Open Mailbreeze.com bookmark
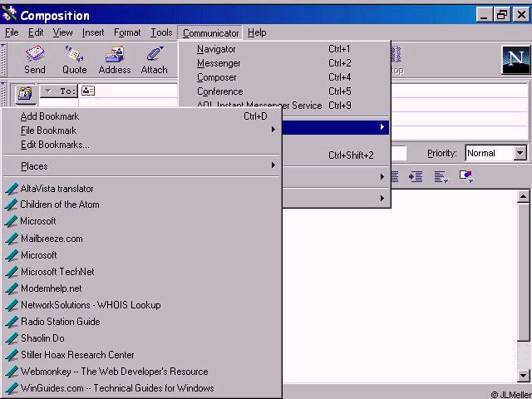 click(52, 239)
